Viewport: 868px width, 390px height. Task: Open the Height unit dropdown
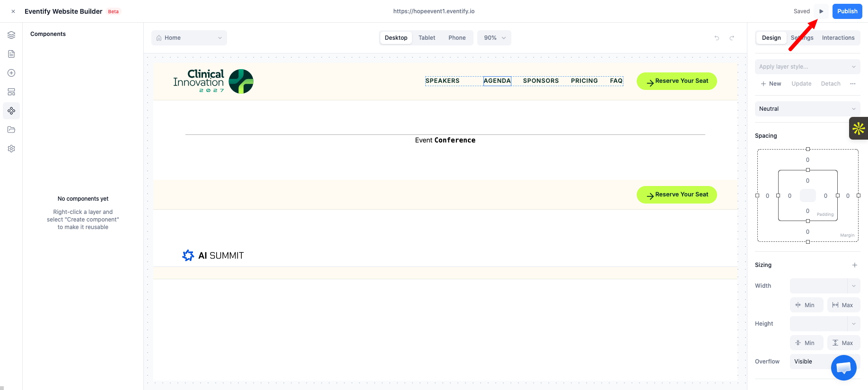tap(854, 324)
